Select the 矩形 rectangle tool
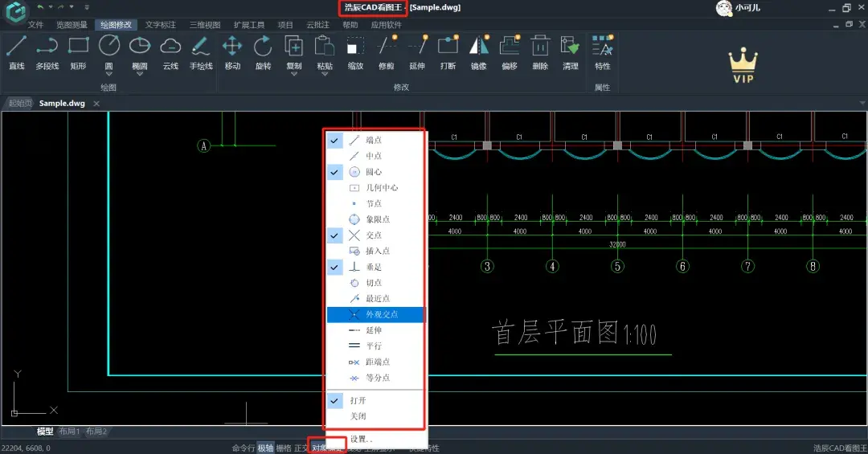The image size is (868, 454). 78,53
